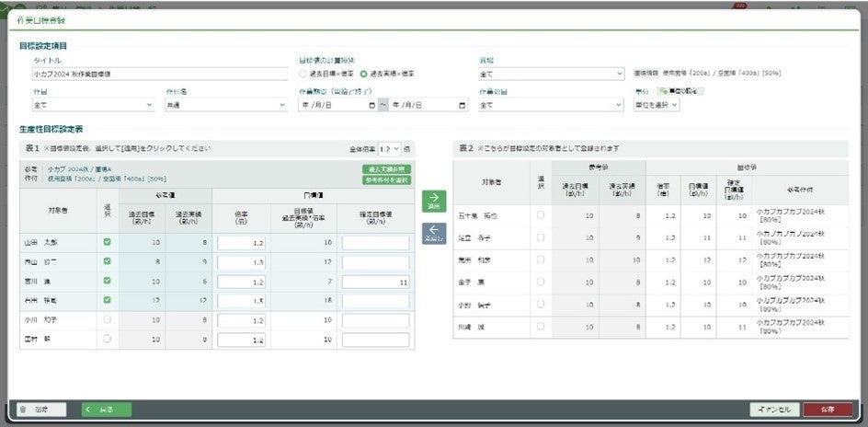Screen dimensions: 868x427
Task: Click the 確定目標値 input in the 小川 row
Action: 375,320
